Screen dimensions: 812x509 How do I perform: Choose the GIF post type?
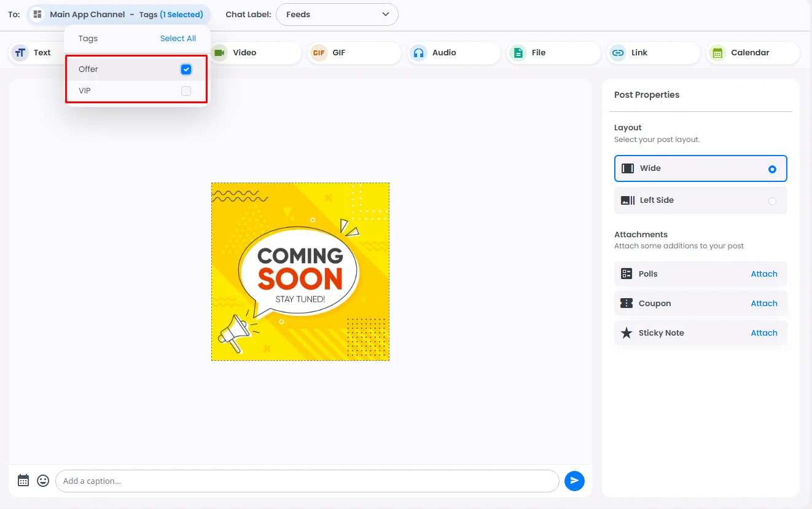354,53
